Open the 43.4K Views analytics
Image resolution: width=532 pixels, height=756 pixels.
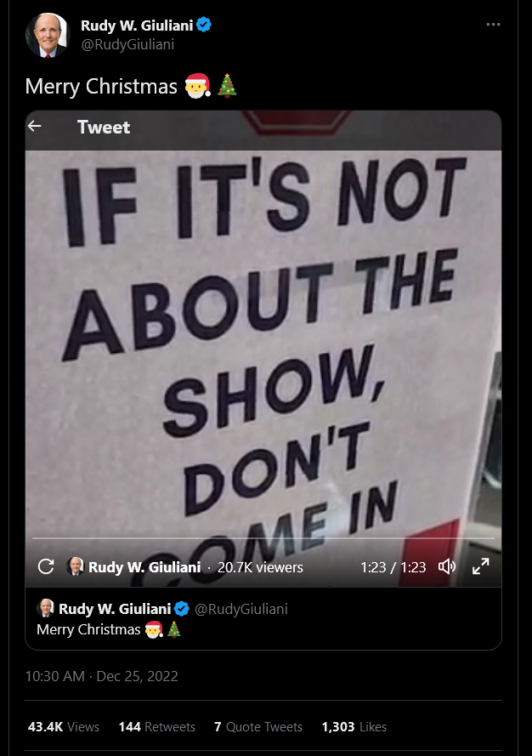(64, 726)
